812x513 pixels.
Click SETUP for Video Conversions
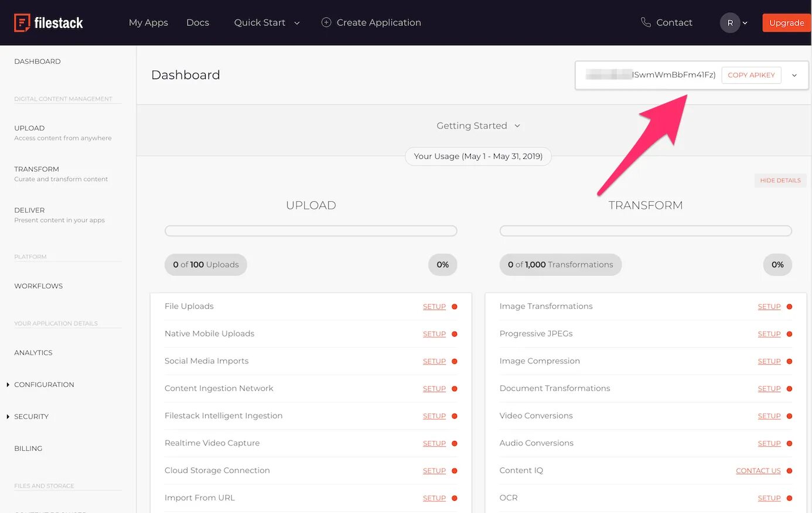tap(769, 416)
